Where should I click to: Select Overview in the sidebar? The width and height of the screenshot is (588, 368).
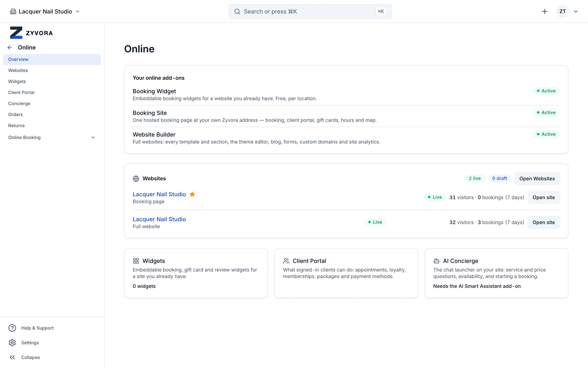52,59
